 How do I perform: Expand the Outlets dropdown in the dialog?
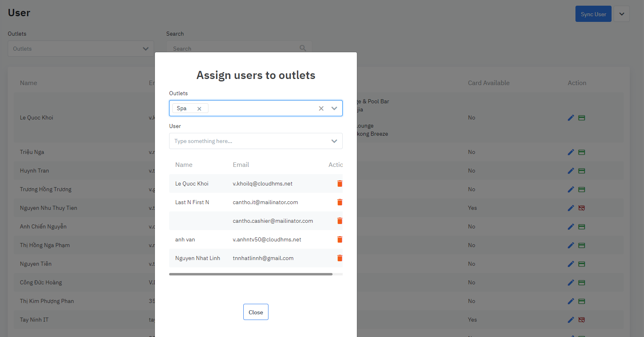[x=334, y=109]
